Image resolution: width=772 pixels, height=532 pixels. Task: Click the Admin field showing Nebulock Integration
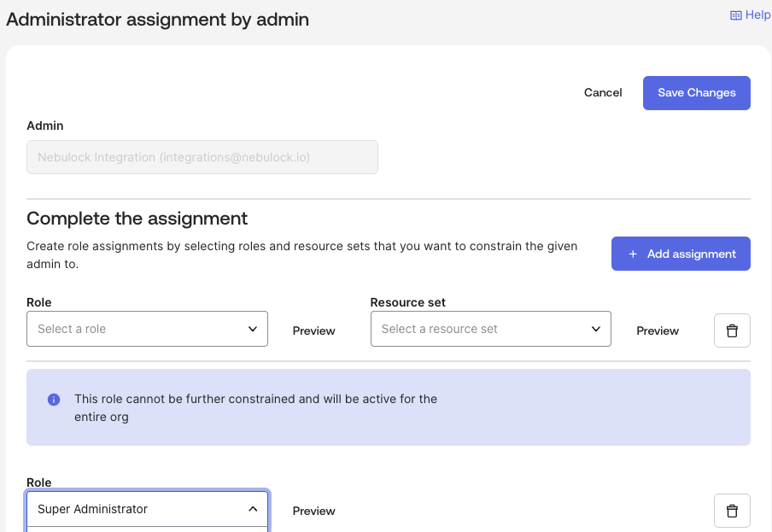pyautogui.click(x=202, y=157)
